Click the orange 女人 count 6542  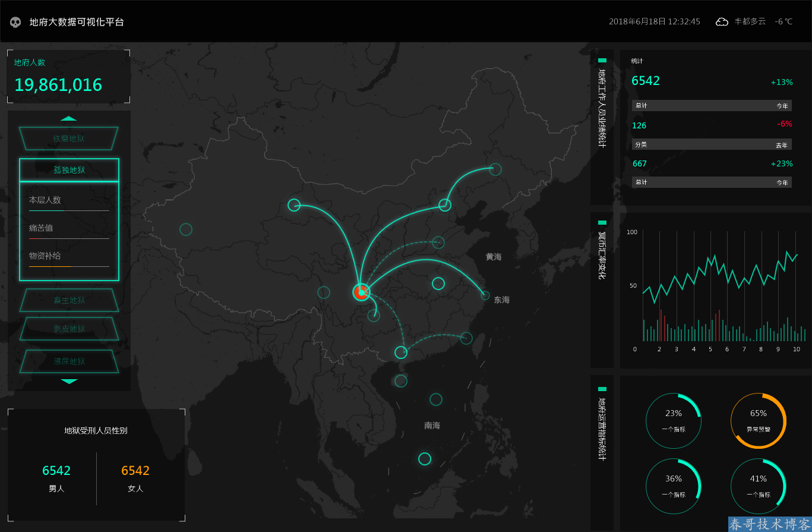[x=135, y=471]
